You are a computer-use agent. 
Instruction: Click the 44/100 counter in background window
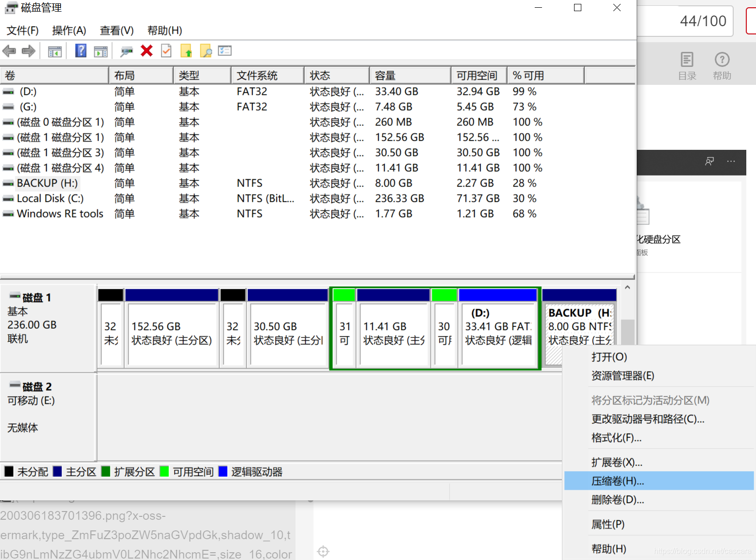[x=703, y=21]
